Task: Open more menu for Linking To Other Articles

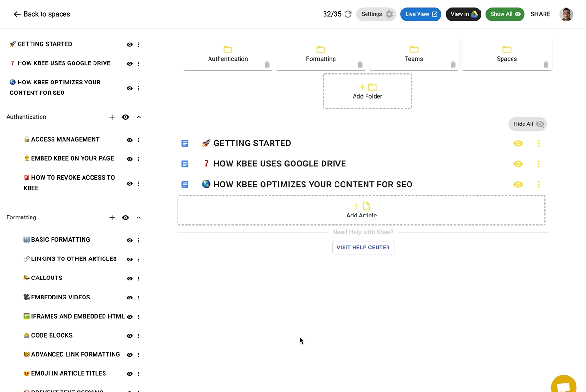Action: 139,259
